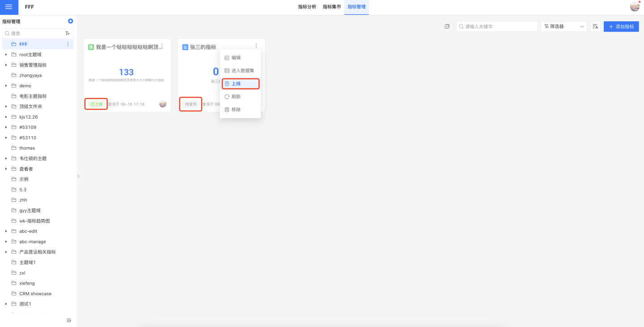Viewport: 644px width, 327px height.
Task: Toggle the Tт case-match icon in sidebar search
Action: point(68,34)
